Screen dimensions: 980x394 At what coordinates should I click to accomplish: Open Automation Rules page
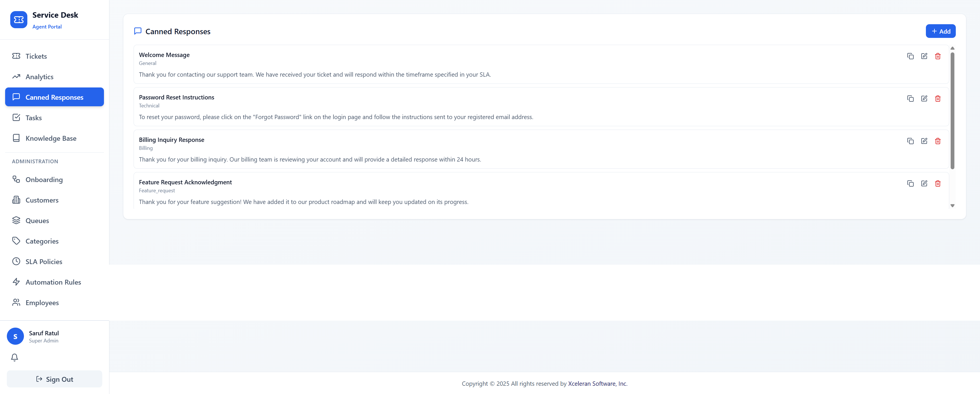[53, 282]
